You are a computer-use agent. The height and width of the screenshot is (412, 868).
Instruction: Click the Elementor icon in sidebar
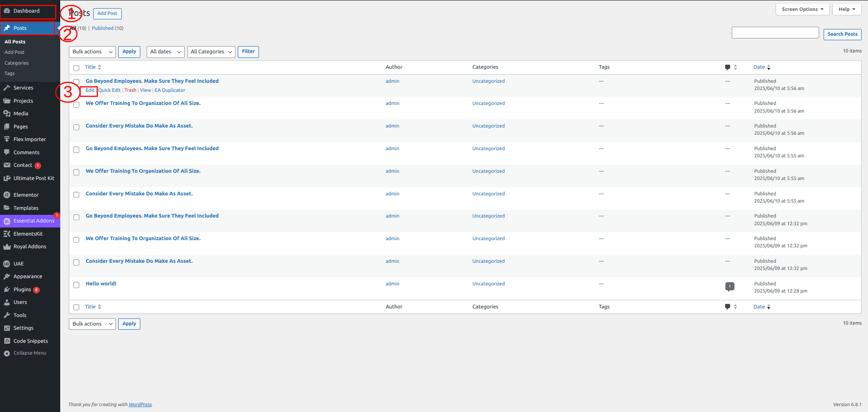tap(7, 195)
